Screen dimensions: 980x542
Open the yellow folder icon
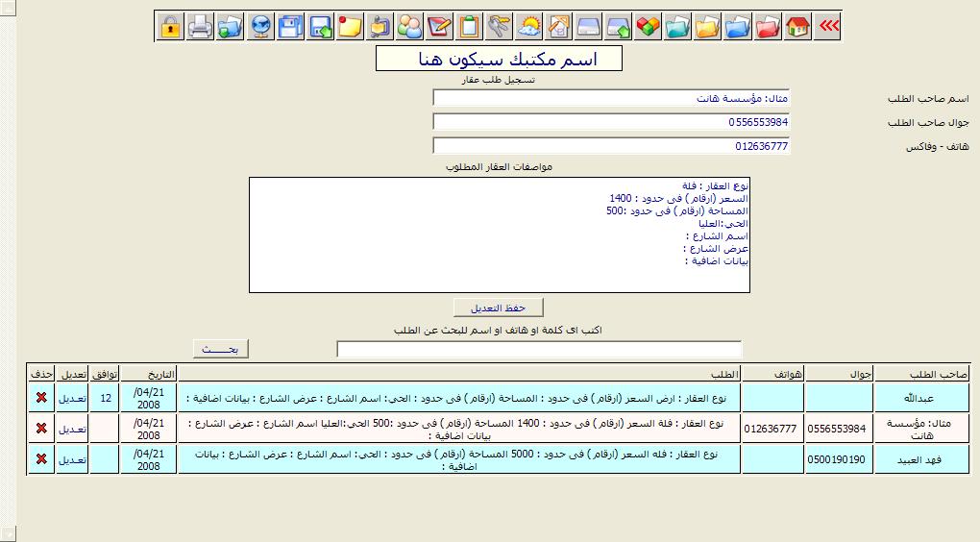coord(707,26)
